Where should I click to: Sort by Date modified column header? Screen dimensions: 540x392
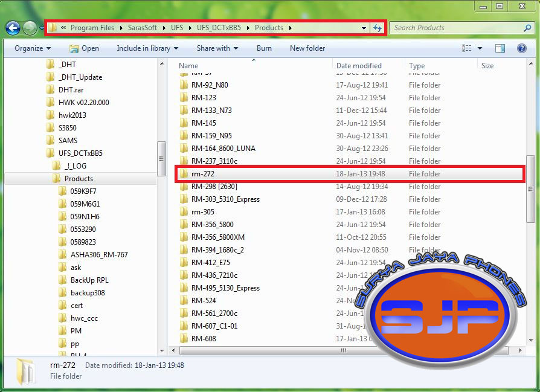coord(359,65)
